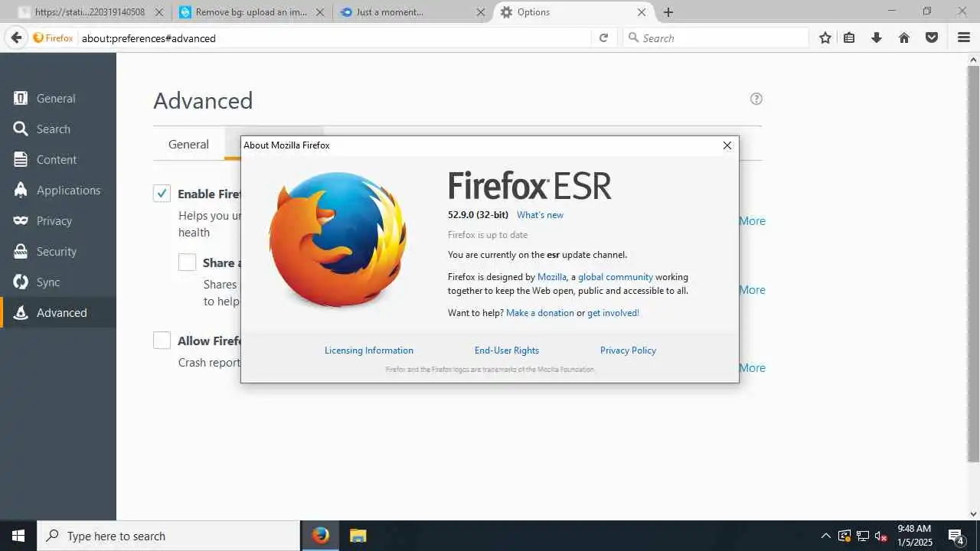
Task: Open Content preferences in sidebar
Action: tap(58, 160)
